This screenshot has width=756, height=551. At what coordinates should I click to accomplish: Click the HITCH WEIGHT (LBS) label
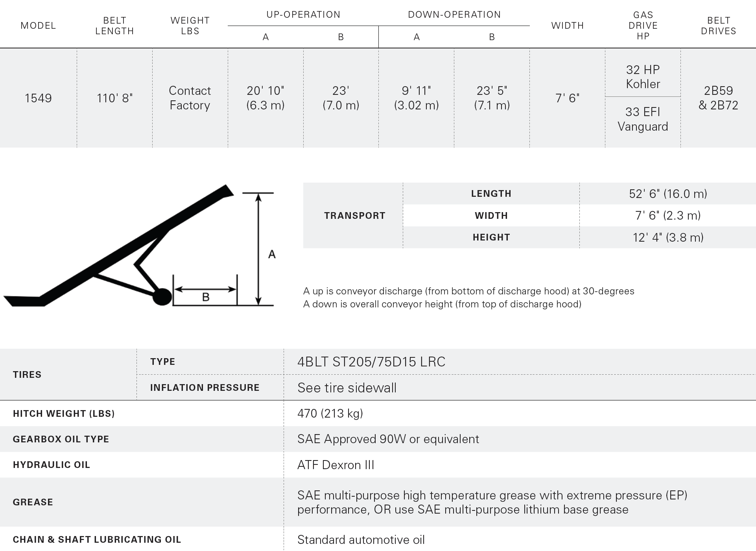point(64,414)
